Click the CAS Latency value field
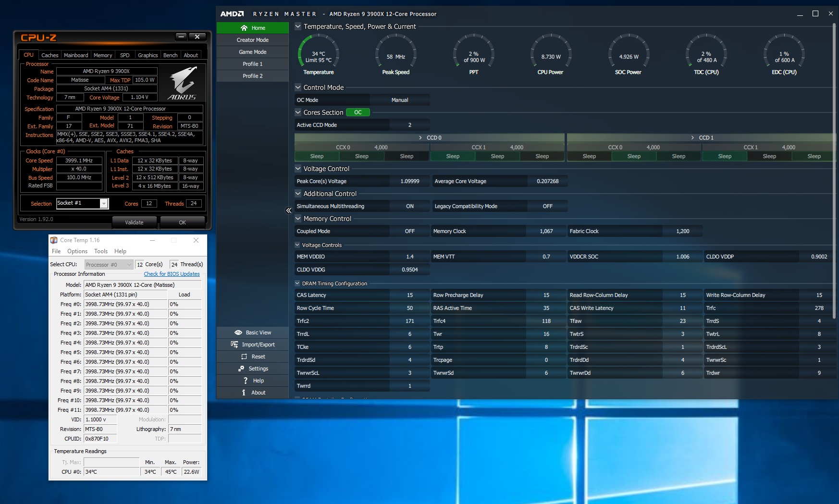 (410, 295)
